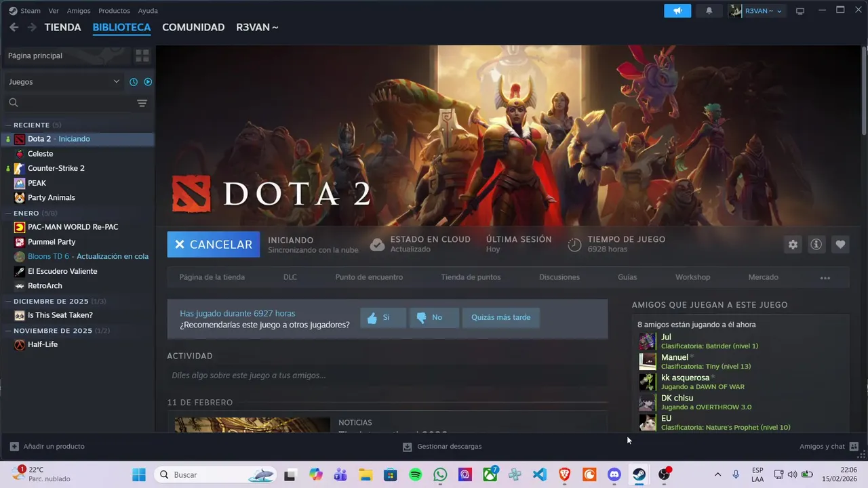The height and width of the screenshot is (488, 868).
Task: Open the more links ellipsis menu
Action: coord(825,278)
